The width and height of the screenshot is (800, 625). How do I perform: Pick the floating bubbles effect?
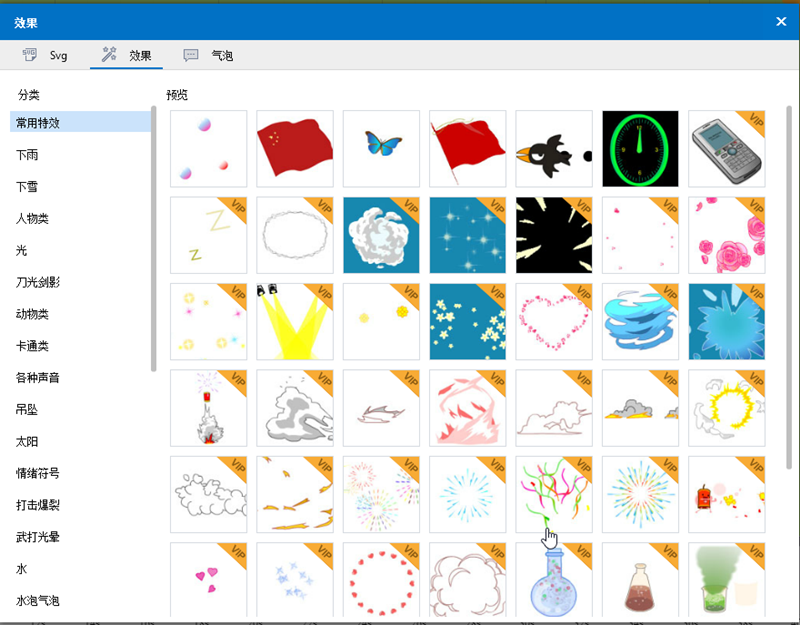click(209, 148)
